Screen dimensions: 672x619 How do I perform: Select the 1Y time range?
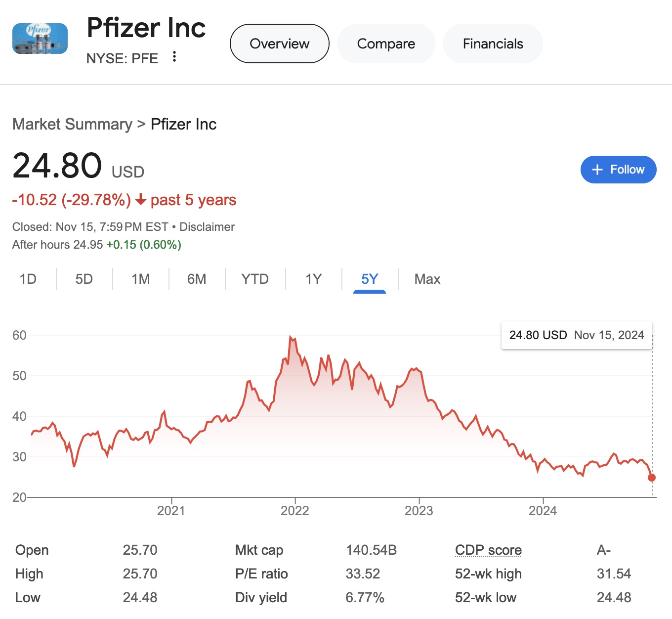click(x=313, y=279)
